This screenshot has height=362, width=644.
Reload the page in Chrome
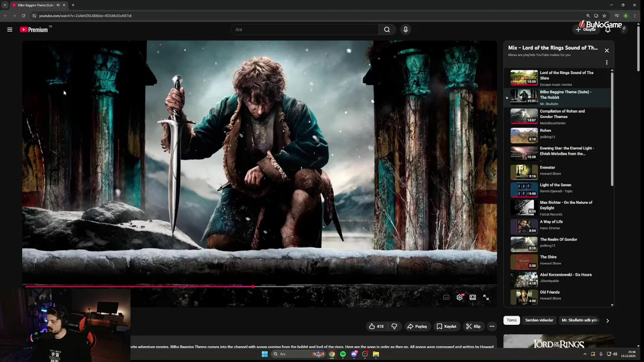23,16
